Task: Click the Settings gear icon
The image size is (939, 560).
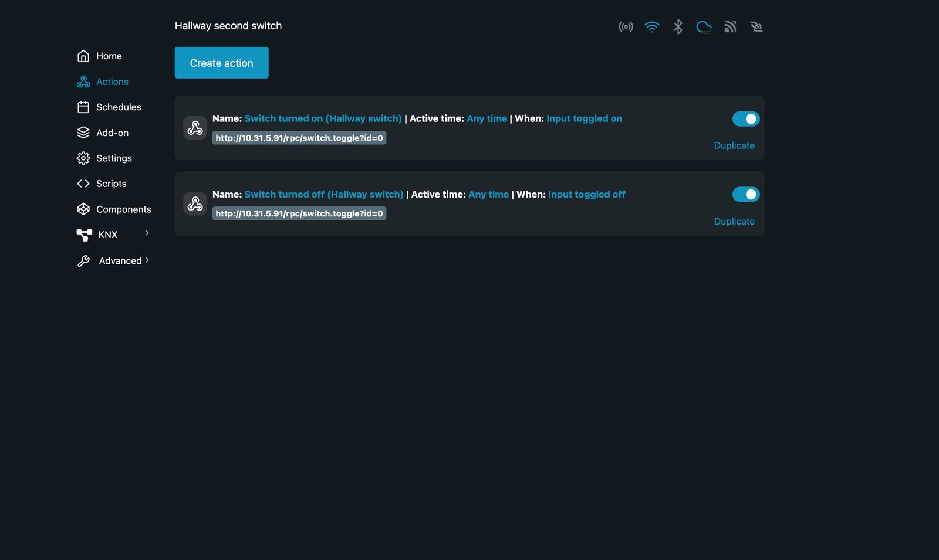Action: (83, 158)
